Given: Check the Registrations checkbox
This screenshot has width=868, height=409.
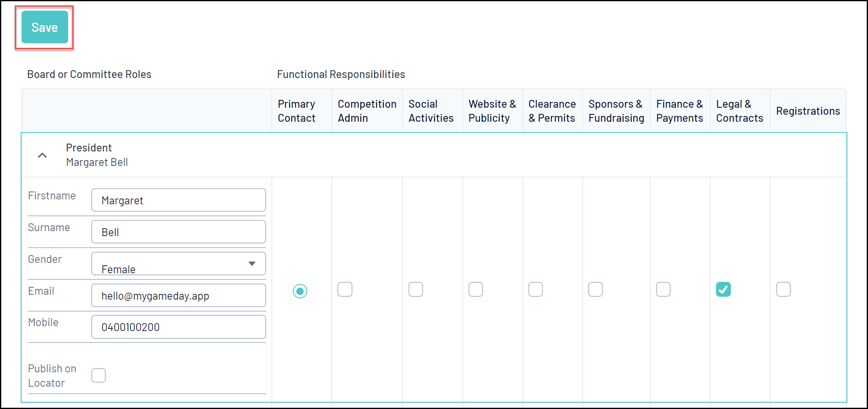Looking at the screenshot, I should click(783, 289).
